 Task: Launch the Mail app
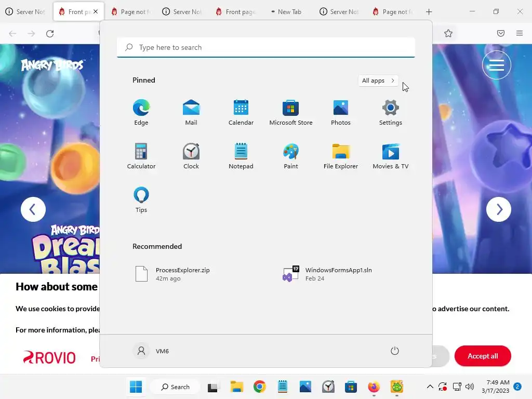(x=191, y=113)
